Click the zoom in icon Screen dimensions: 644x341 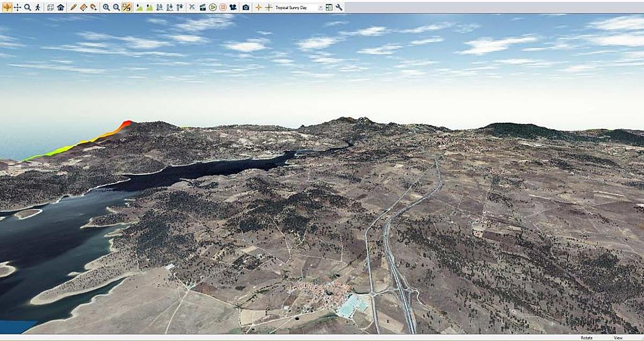106,8
